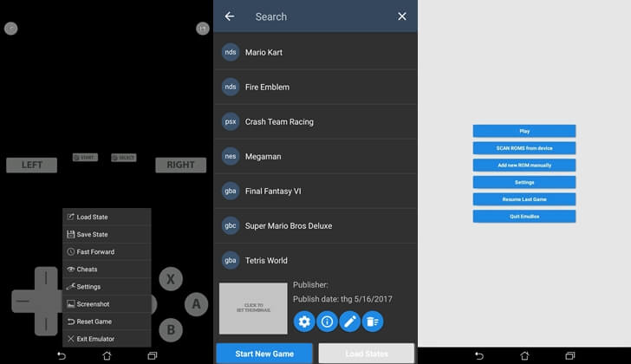Select Megaman in the game list
The height and width of the screenshot is (364, 631).
pos(315,156)
